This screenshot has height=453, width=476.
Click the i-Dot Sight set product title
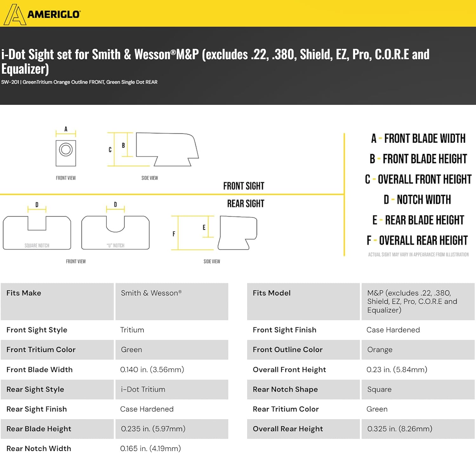(x=215, y=61)
